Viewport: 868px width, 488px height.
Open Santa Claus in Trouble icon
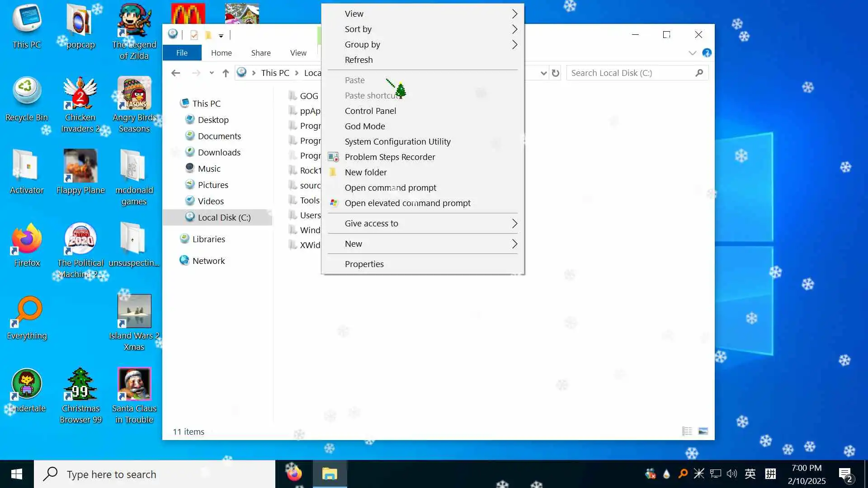[x=134, y=395]
